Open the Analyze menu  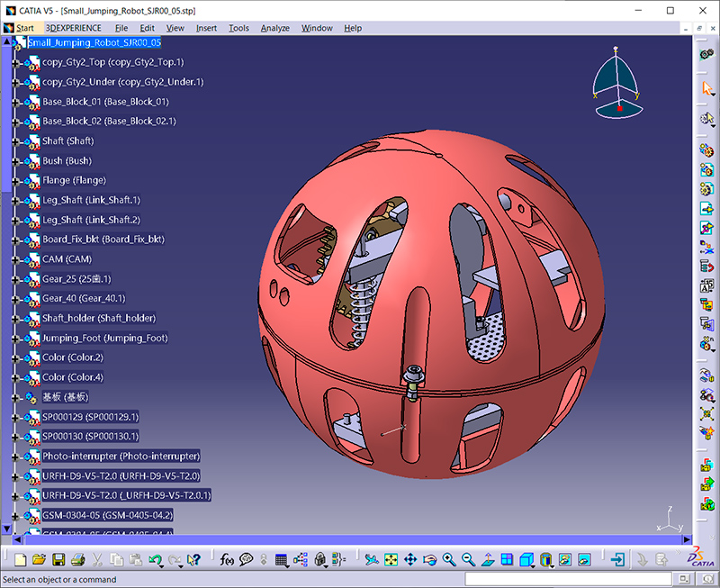coord(275,28)
